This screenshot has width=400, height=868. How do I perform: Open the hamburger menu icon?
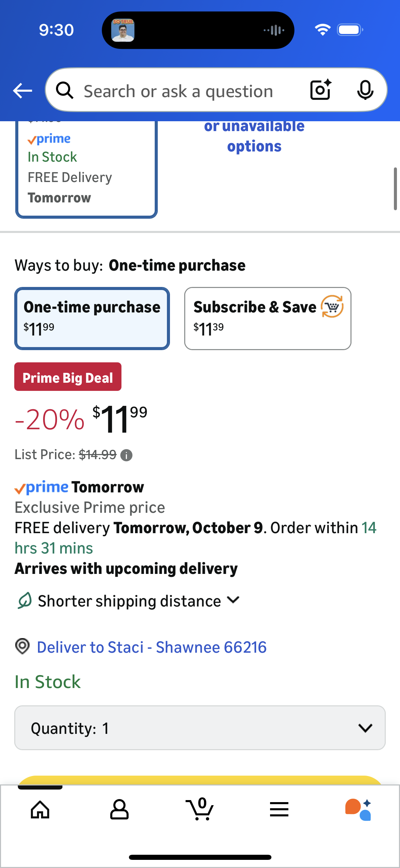pos(279,809)
